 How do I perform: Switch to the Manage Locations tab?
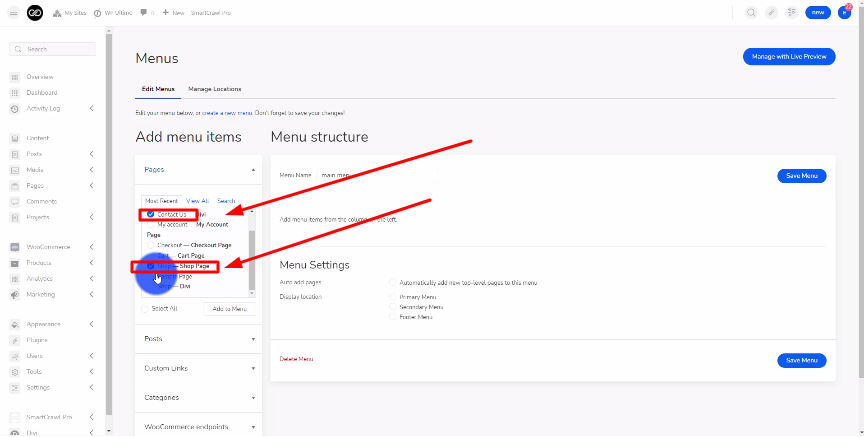point(214,89)
